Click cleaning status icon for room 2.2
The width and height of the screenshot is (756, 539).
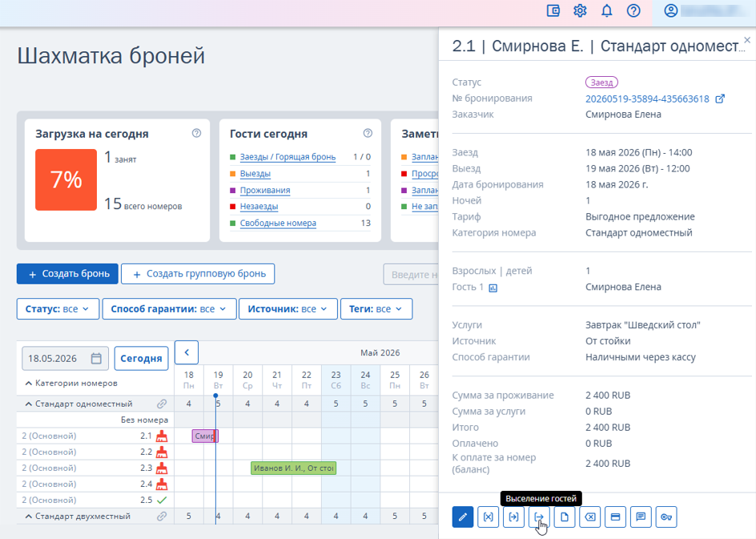pos(162,452)
